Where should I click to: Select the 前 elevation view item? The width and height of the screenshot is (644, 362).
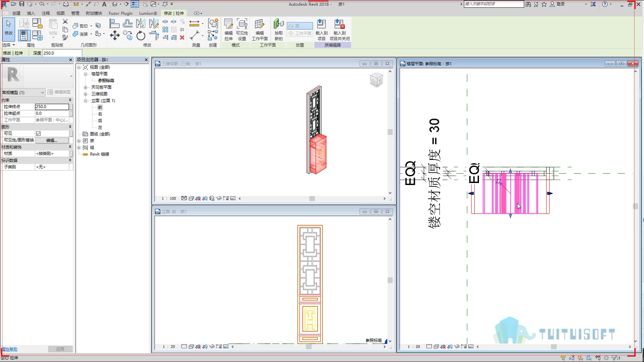[x=100, y=107]
